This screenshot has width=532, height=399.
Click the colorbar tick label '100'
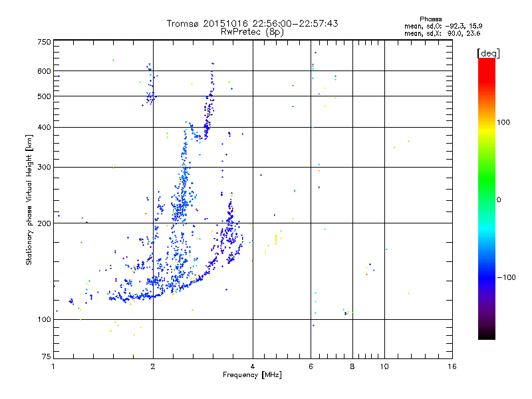503,122
